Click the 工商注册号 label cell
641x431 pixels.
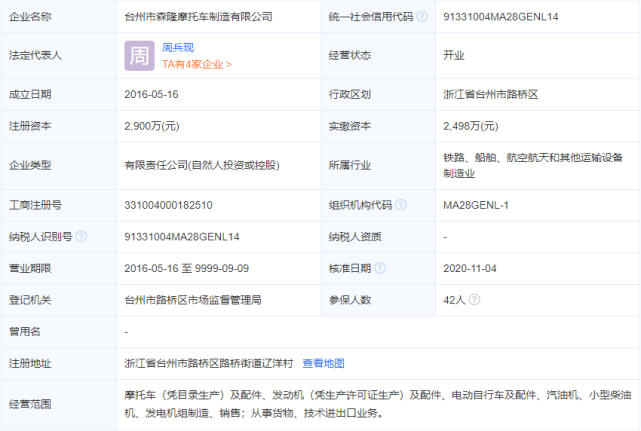59,205
